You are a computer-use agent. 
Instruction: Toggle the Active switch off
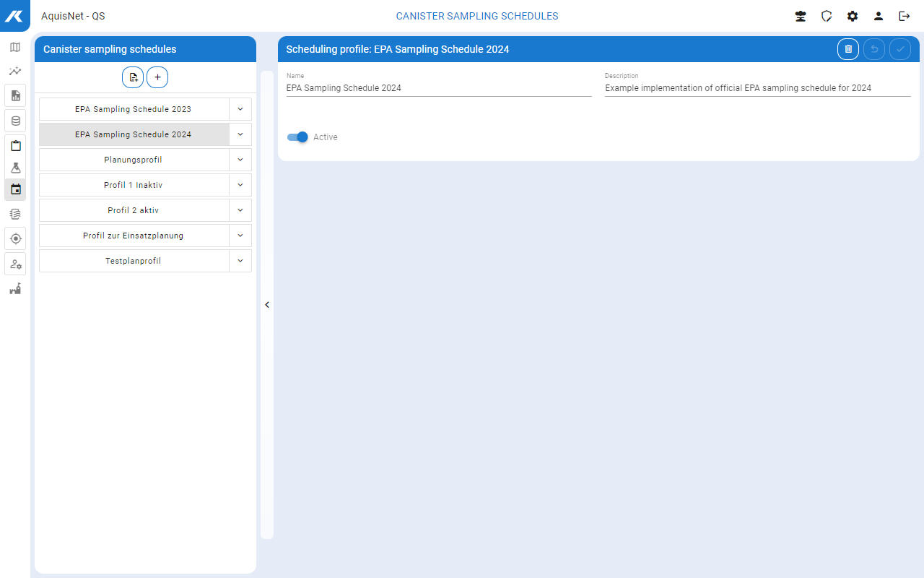pyautogui.click(x=297, y=137)
